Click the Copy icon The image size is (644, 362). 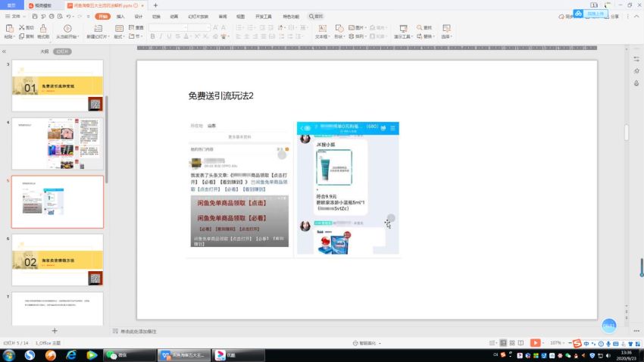coord(22,36)
